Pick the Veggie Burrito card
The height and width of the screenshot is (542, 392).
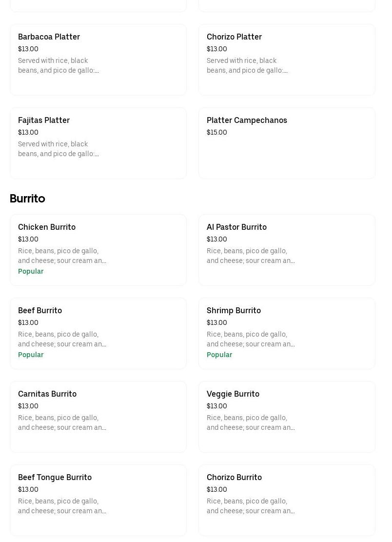(x=287, y=417)
